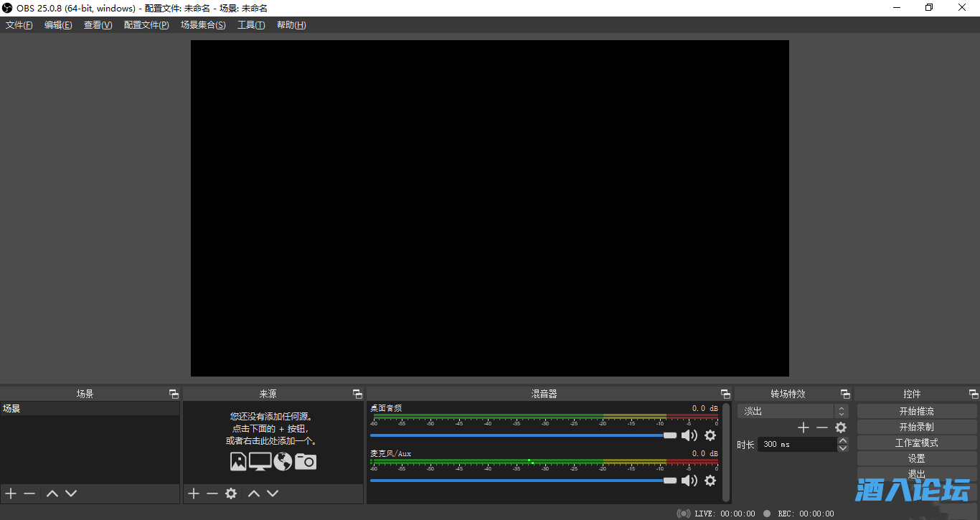980x520 pixels.
Task: Undock the 转场特效 panel with its float icon
Action: coord(845,394)
